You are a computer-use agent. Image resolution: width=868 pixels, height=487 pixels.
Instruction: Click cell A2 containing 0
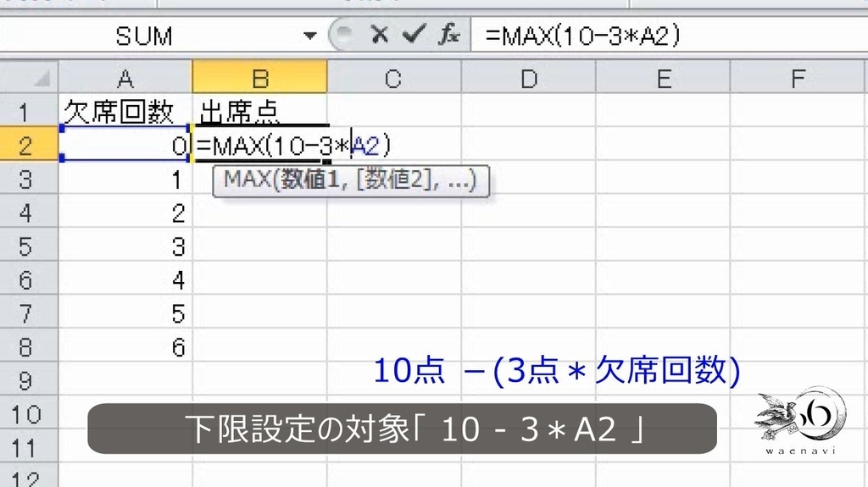coord(125,144)
